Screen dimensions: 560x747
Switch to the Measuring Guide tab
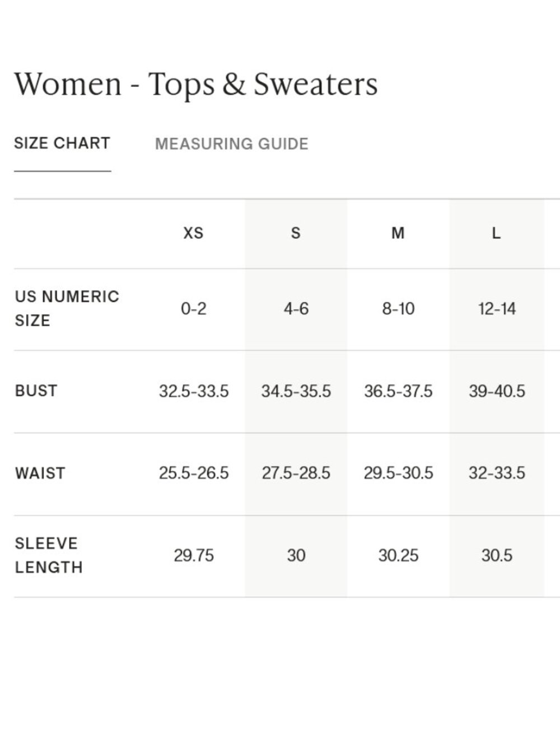(x=231, y=144)
